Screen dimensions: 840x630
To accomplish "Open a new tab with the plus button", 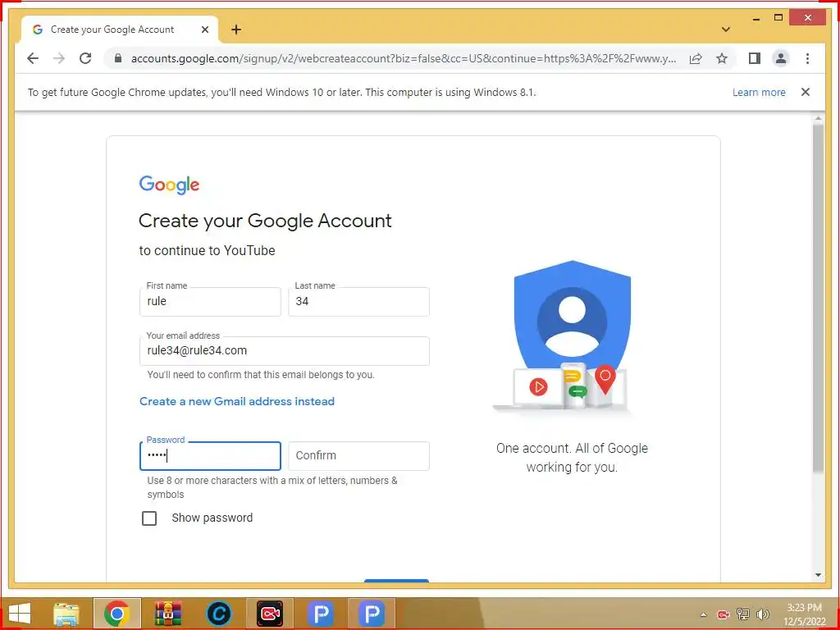I will pyautogui.click(x=236, y=30).
